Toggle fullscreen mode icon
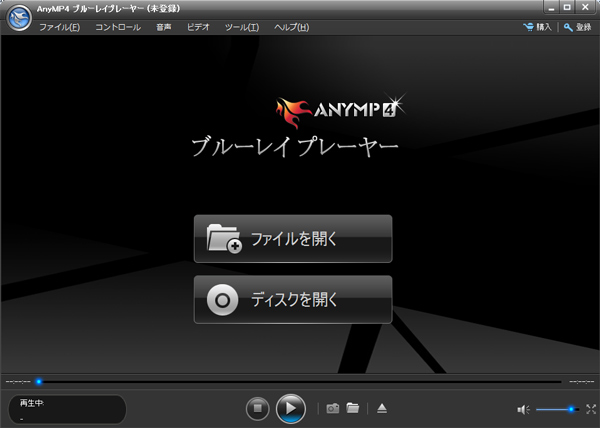Viewport: 600px width, 428px height. click(591, 409)
